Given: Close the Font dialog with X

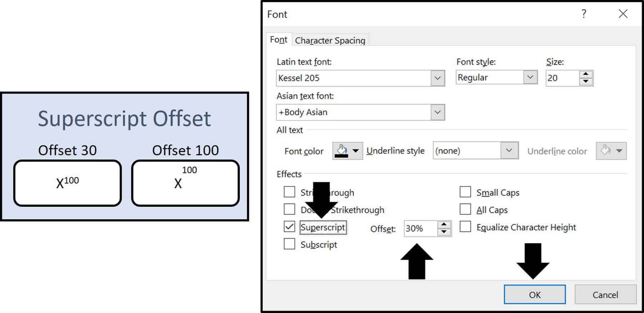Looking at the screenshot, I should tap(623, 14).
